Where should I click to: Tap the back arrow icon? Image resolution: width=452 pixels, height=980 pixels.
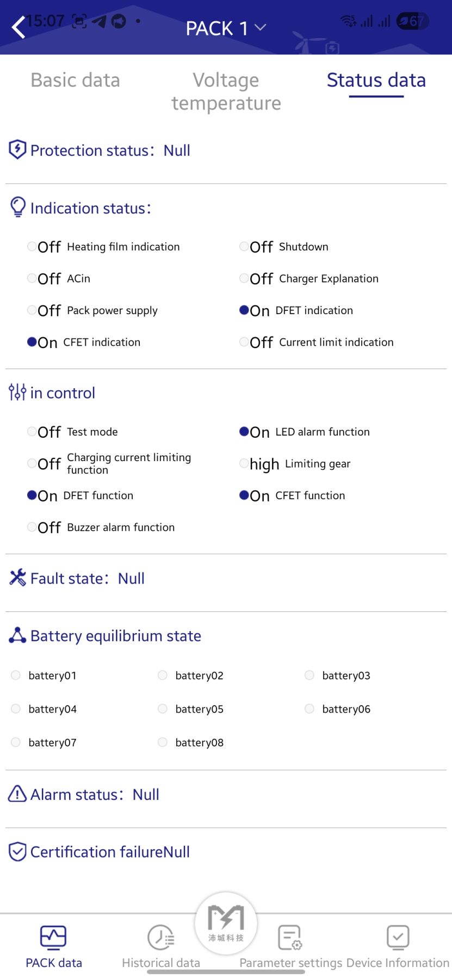pyautogui.click(x=18, y=27)
